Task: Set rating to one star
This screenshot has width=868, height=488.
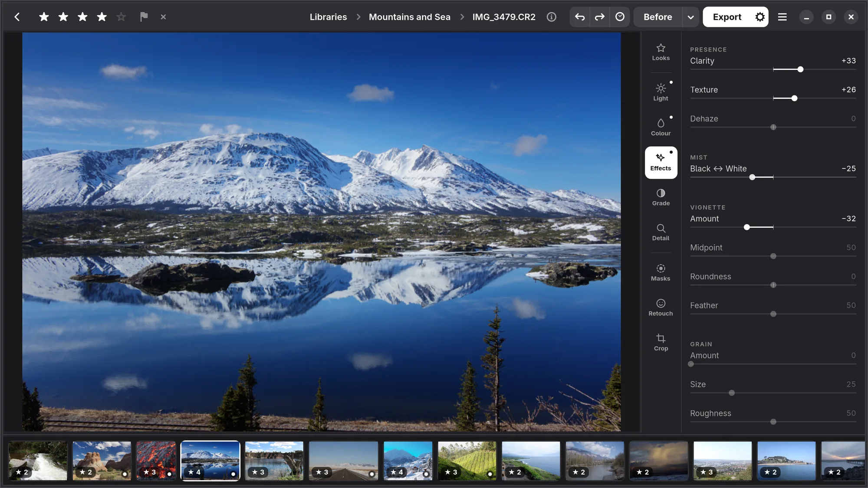Action: [x=44, y=17]
